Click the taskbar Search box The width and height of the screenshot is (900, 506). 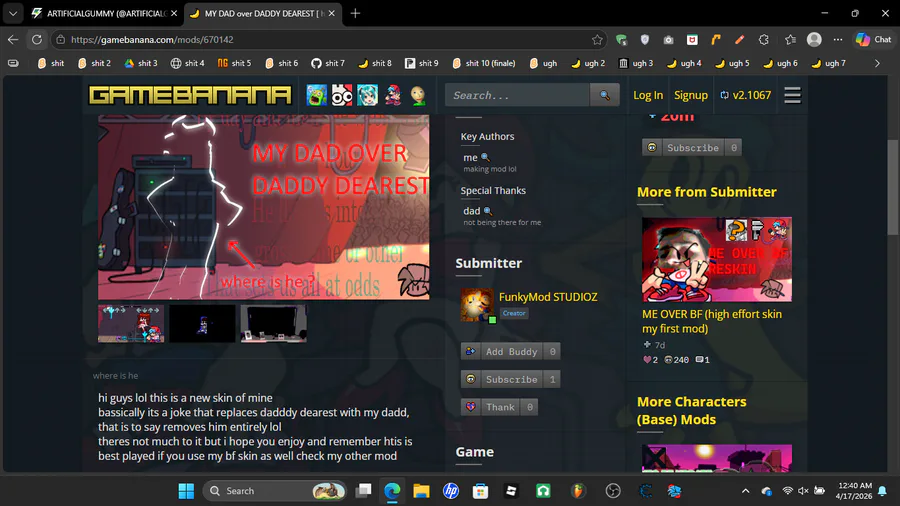point(275,491)
